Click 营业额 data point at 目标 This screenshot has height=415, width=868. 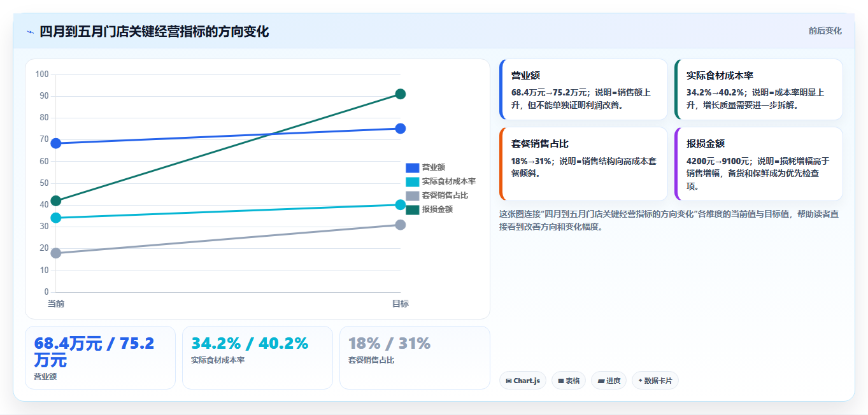click(401, 129)
